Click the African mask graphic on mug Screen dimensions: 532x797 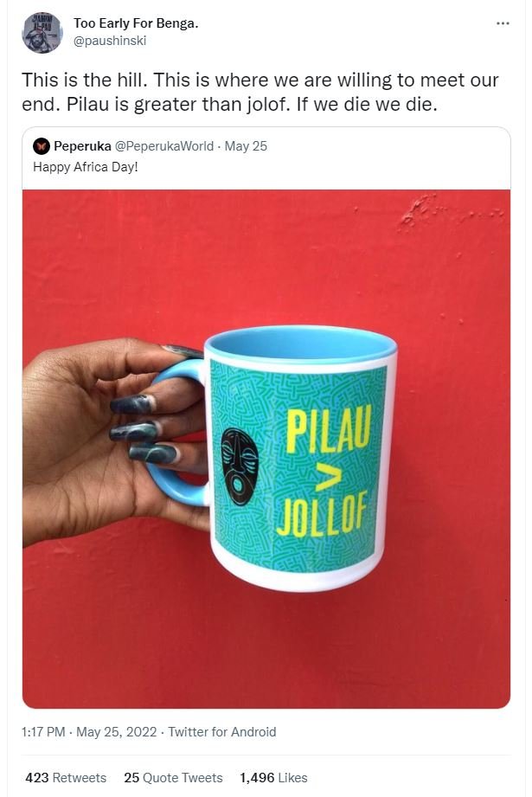(x=240, y=466)
